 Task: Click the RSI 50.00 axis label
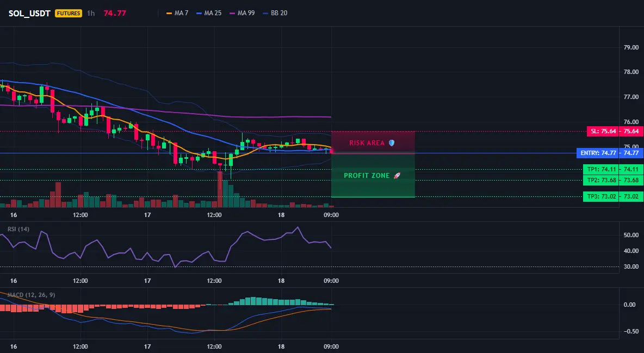pyautogui.click(x=631, y=235)
